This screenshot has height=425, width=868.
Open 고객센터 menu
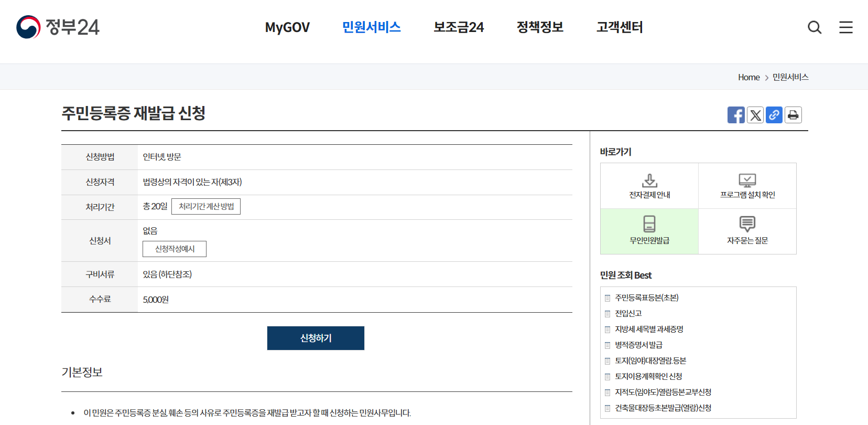tap(620, 27)
